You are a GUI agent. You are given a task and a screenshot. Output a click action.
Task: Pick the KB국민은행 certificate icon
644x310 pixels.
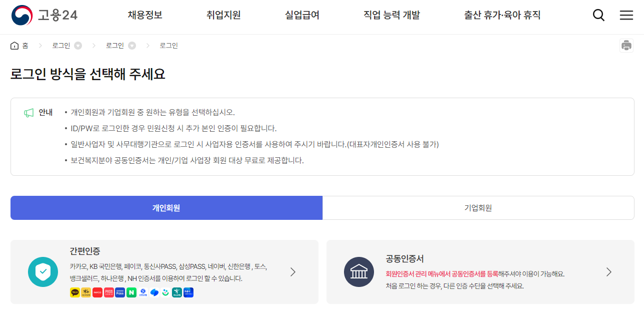(x=86, y=292)
